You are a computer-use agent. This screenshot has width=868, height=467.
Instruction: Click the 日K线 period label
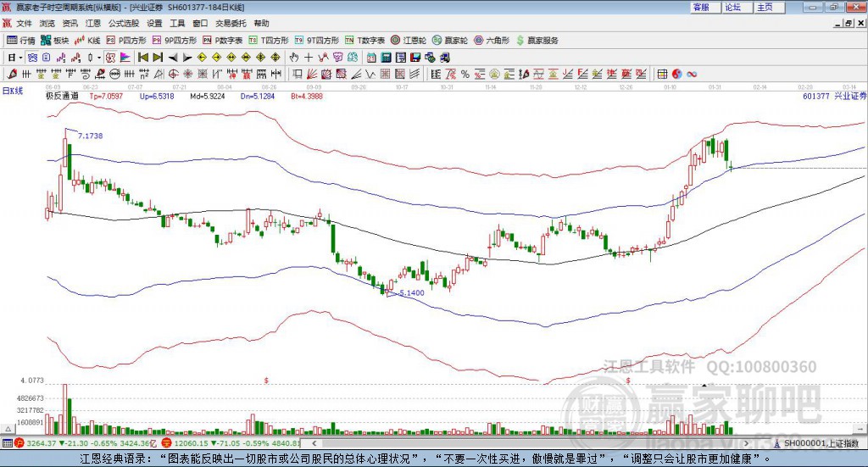coord(13,91)
